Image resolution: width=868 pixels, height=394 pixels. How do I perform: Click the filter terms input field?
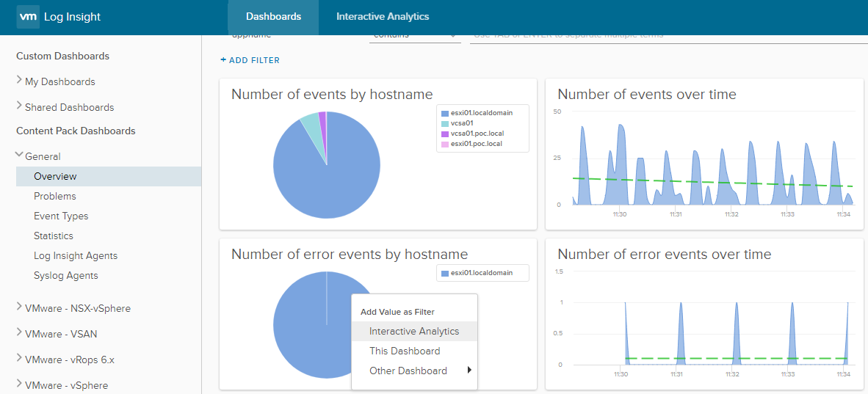point(668,37)
